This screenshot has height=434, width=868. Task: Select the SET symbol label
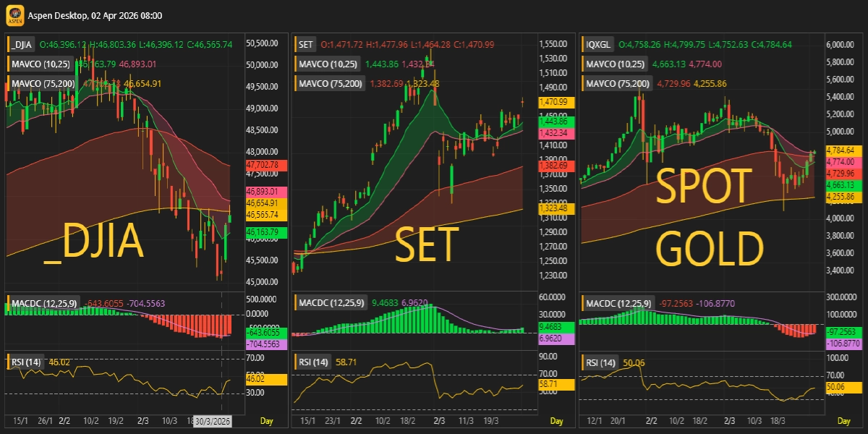306,45
